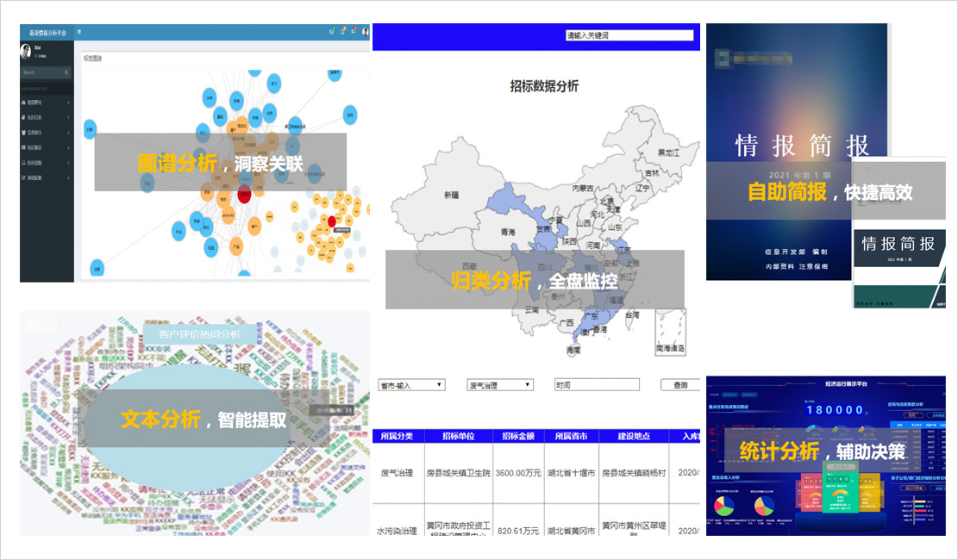Screen dimensions: 958x560
Task: Open the mail notifications icon in the header
Action: (x=332, y=32)
